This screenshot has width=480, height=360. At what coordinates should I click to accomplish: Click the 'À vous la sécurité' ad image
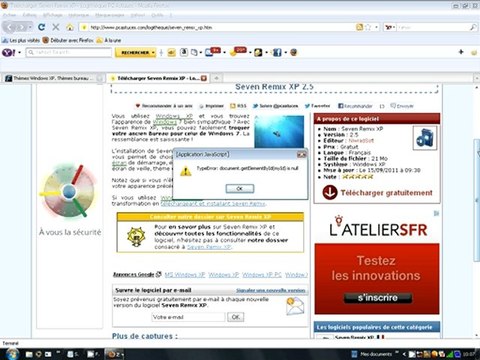coord(70,200)
